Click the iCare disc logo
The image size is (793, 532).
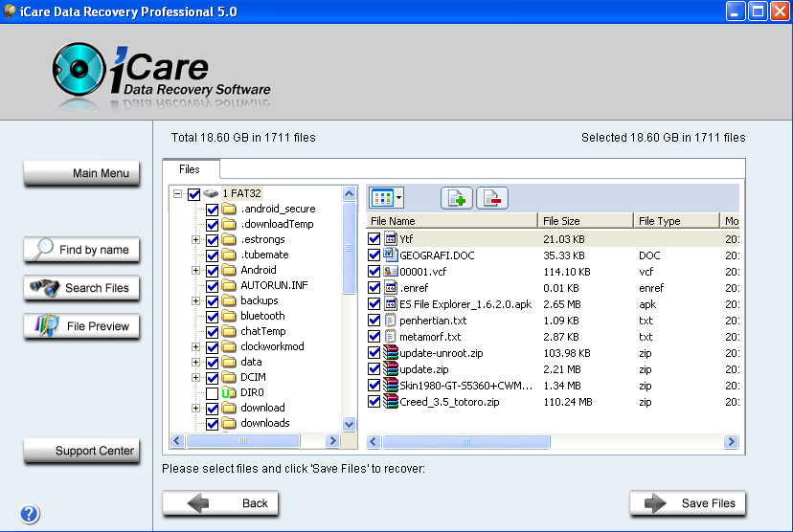tap(79, 69)
